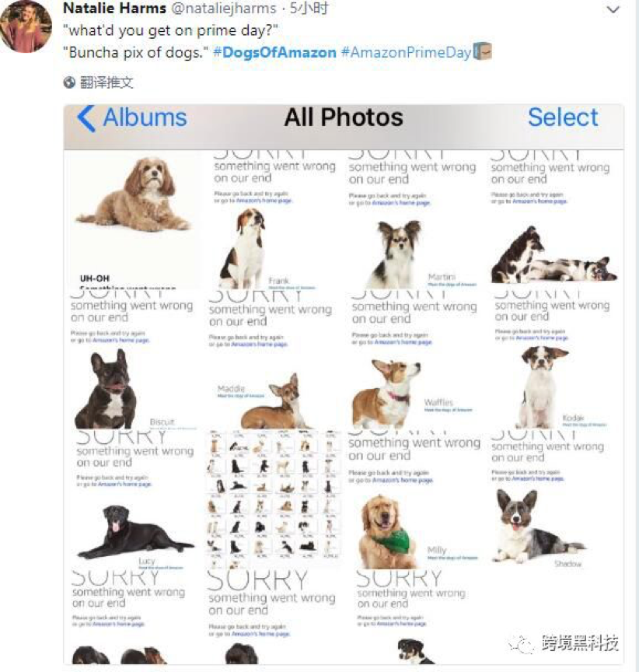
Task: Click the package emoji after AmazonPrimeDay
Action: [x=482, y=51]
